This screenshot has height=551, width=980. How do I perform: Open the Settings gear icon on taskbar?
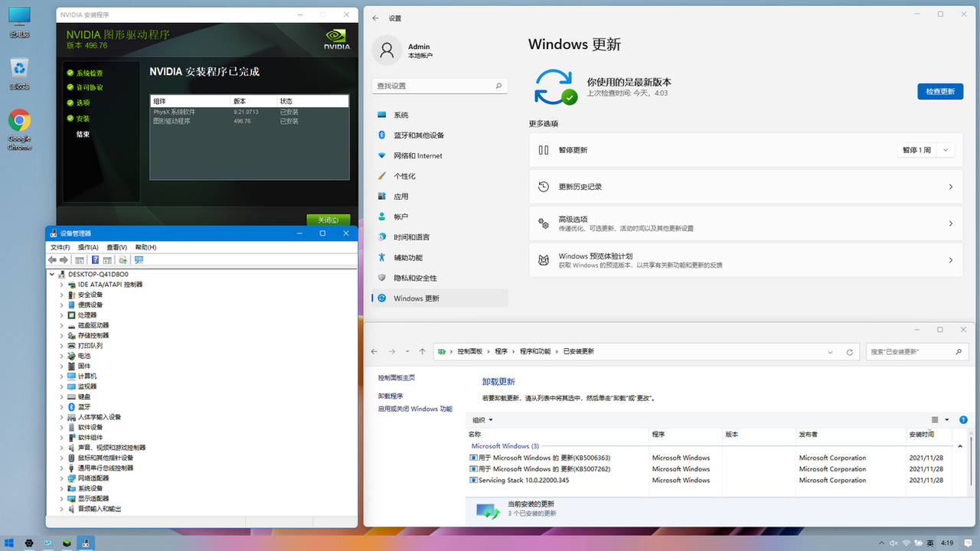click(29, 543)
